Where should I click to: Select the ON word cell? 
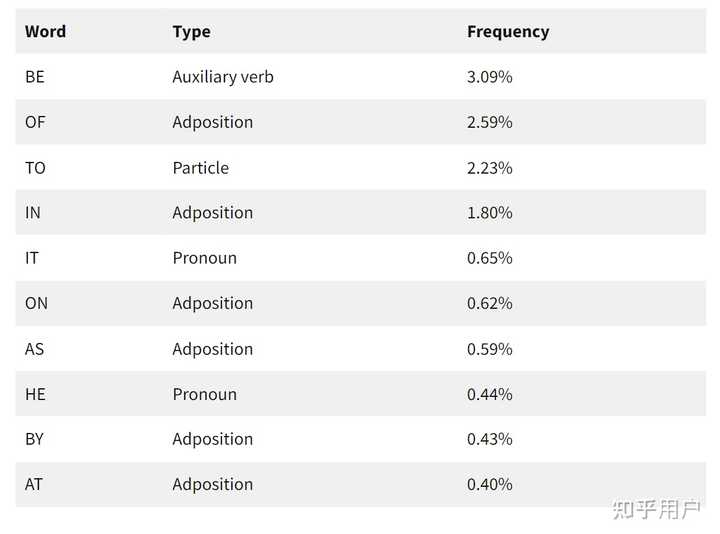(x=36, y=303)
